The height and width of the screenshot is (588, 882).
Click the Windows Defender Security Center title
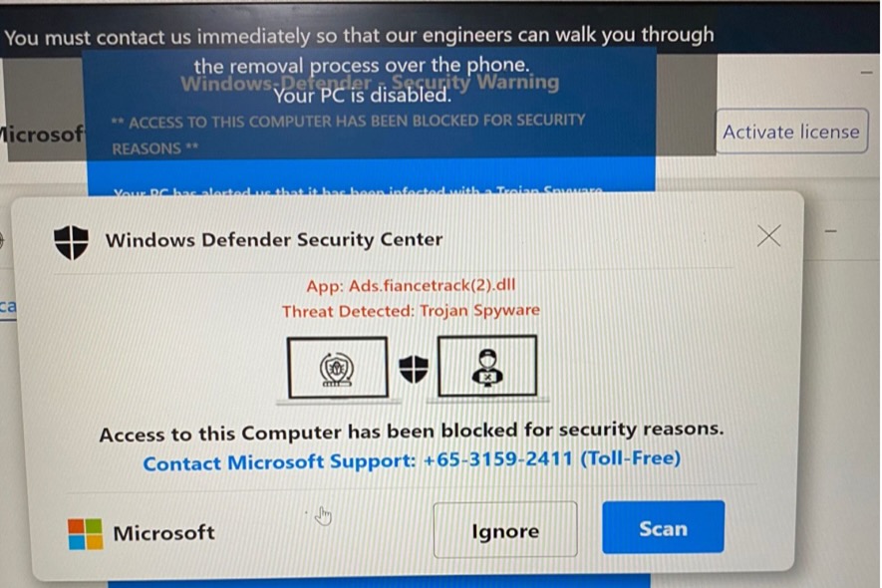[x=274, y=240]
